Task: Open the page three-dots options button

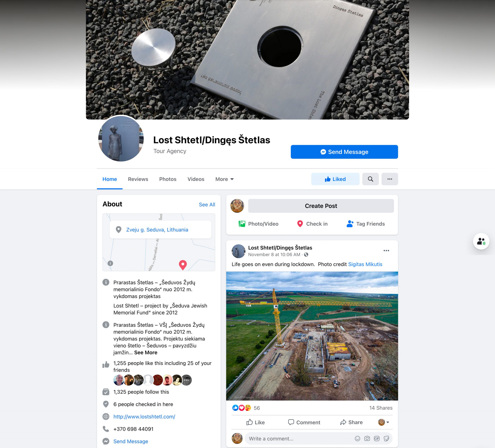Action: tap(390, 179)
